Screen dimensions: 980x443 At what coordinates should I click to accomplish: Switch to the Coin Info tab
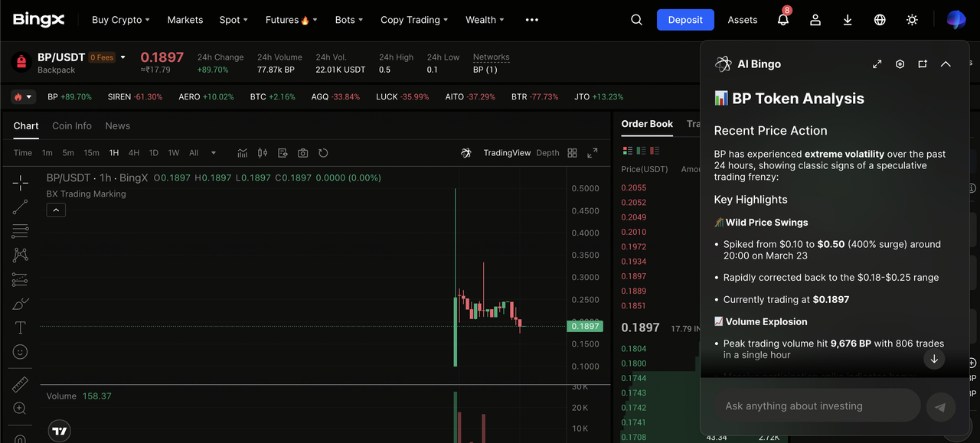coord(72,125)
